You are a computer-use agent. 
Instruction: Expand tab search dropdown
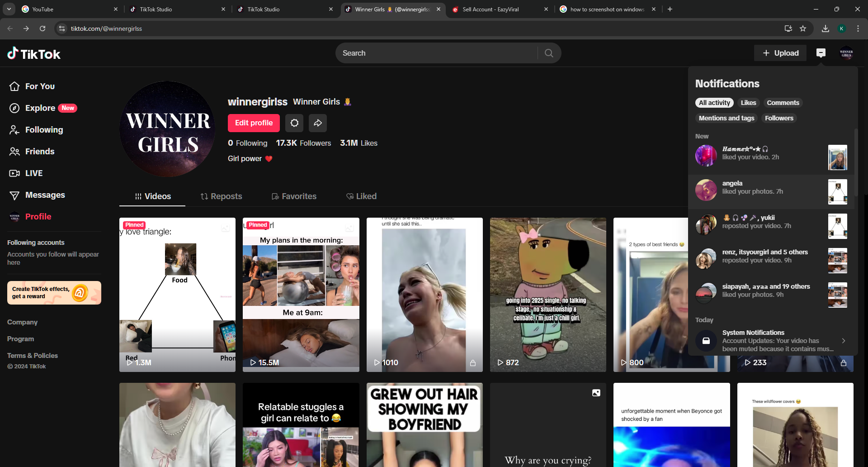click(x=9, y=9)
